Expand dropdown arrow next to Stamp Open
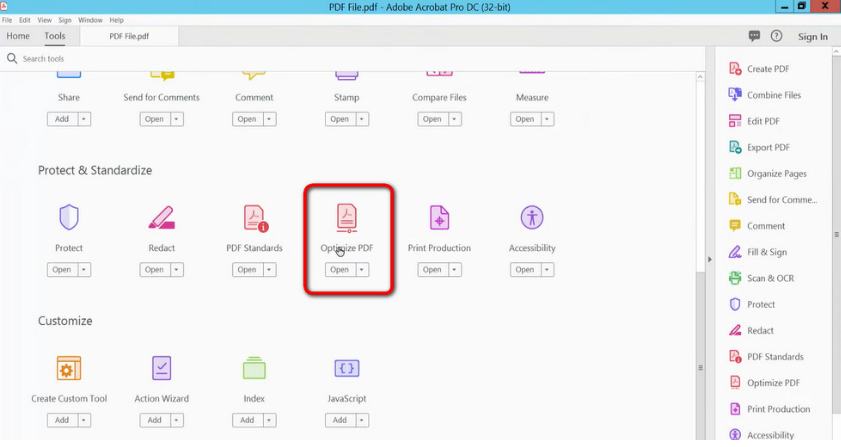 [x=362, y=119]
